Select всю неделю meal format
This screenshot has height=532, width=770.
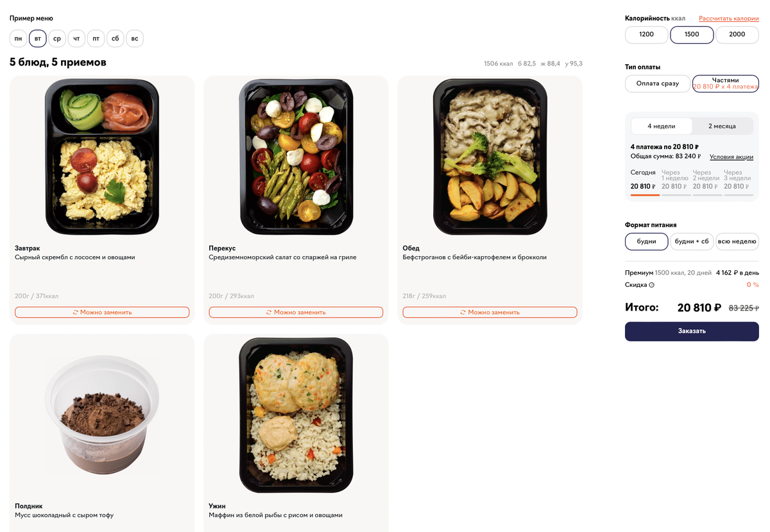(x=737, y=242)
